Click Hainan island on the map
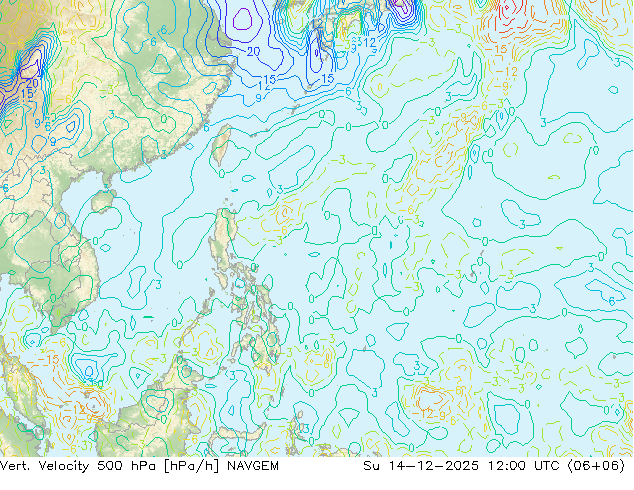The image size is (634, 490). pos(103,201)
